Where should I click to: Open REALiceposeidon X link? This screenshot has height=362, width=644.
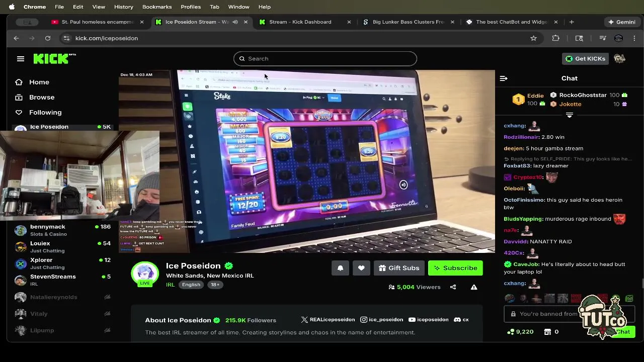[328, 320]
